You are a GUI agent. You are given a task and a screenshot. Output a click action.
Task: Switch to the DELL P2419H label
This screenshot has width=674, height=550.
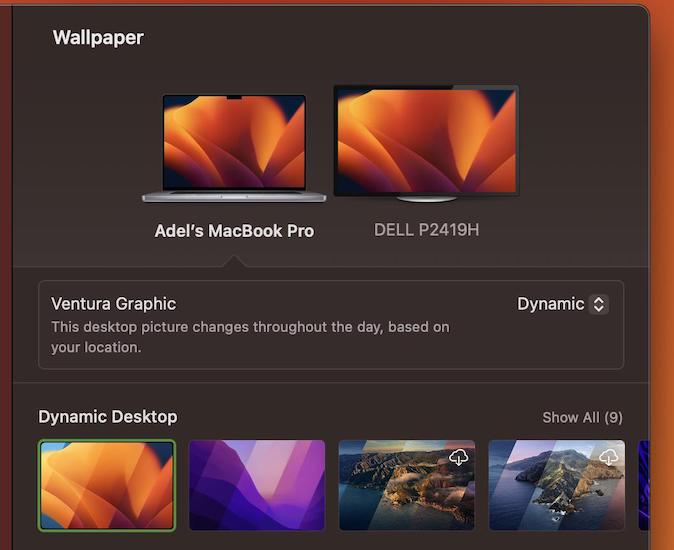(426, 230)
